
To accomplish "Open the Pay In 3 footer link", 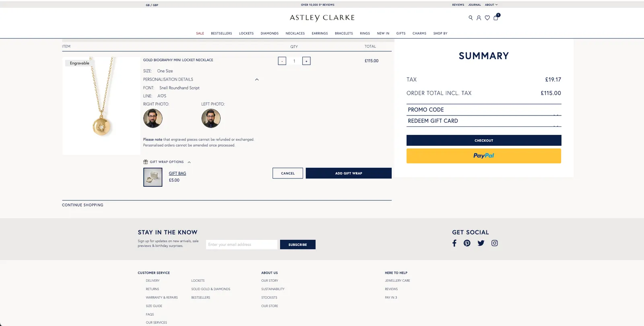I will [x=391, y=297].
